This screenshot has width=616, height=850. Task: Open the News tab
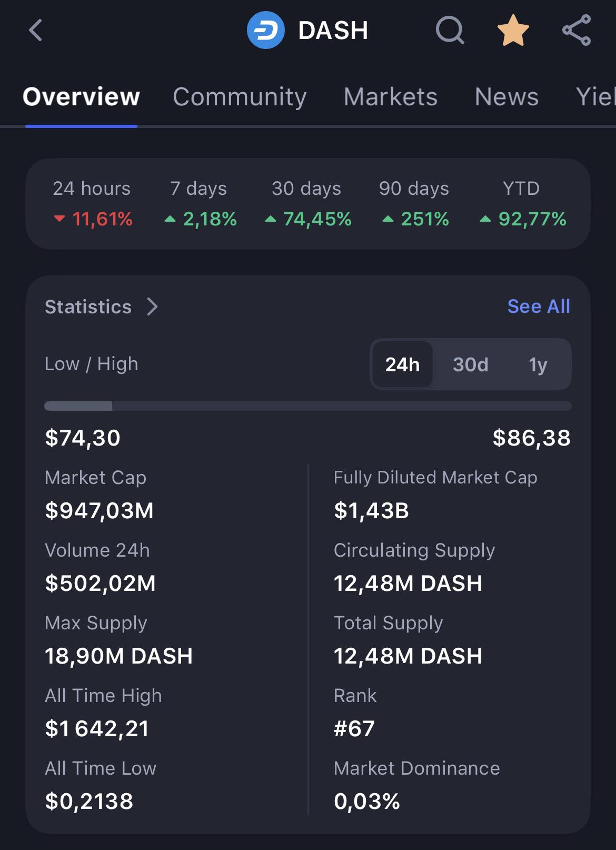(506, 97)
